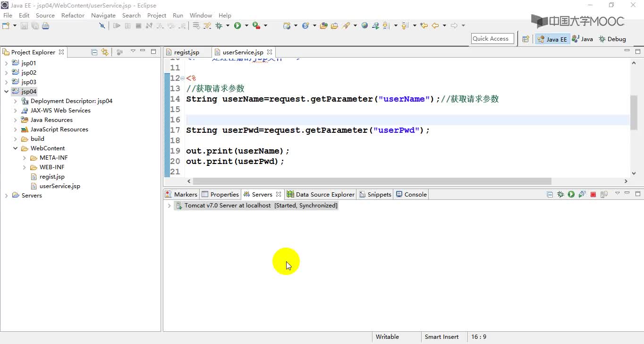Select the Java EE perspective button
The width and height of the screenshot is (644, 344).
552,39
